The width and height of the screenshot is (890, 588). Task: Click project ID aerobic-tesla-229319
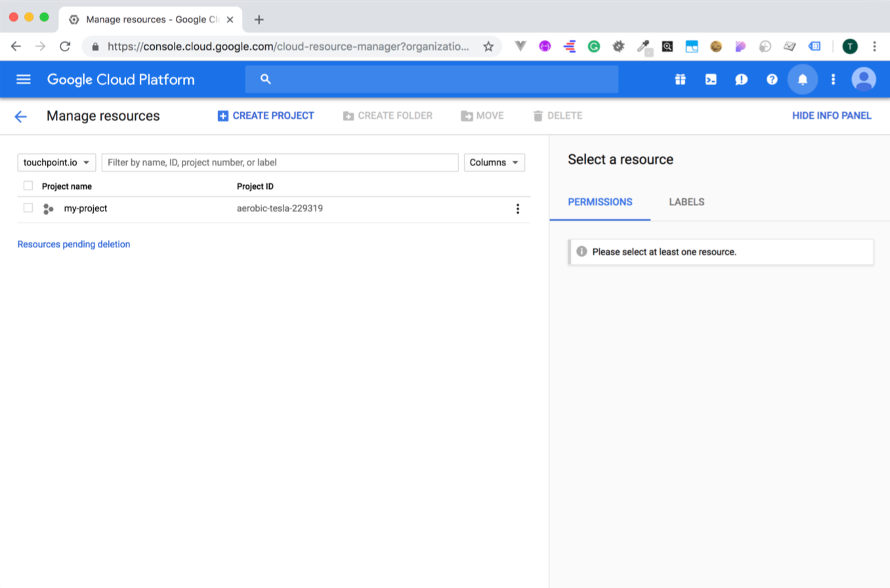(280, 209)
